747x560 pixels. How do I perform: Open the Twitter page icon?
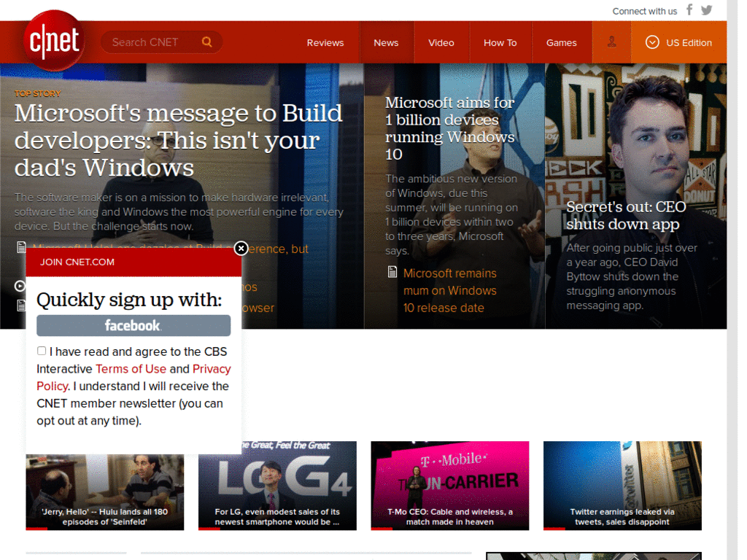tap(706, 10)
